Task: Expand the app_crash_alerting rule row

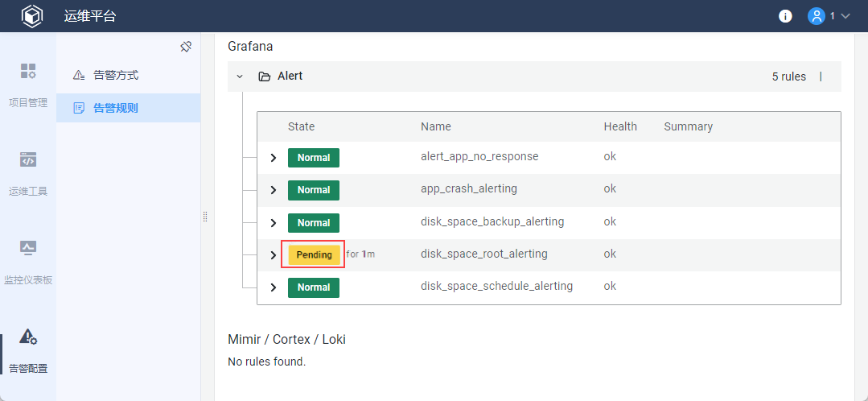Action: pyautogui.click(x=274, y=190)
